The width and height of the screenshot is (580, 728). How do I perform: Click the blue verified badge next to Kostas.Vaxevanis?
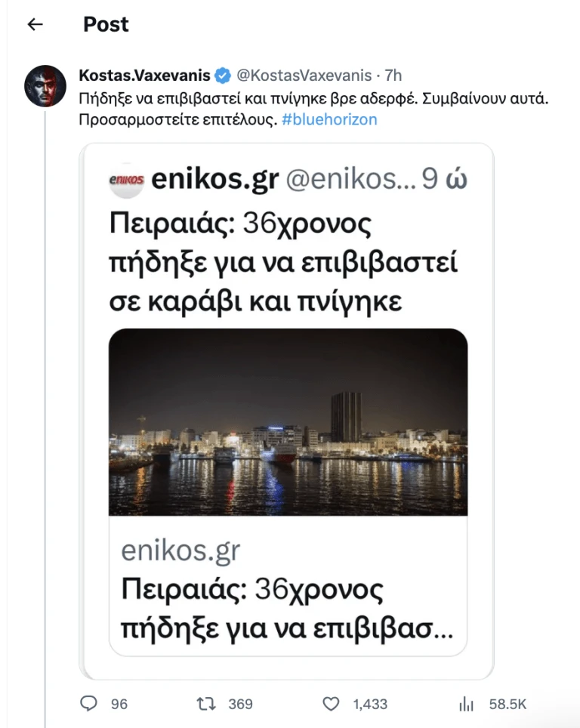coord(221,75)
